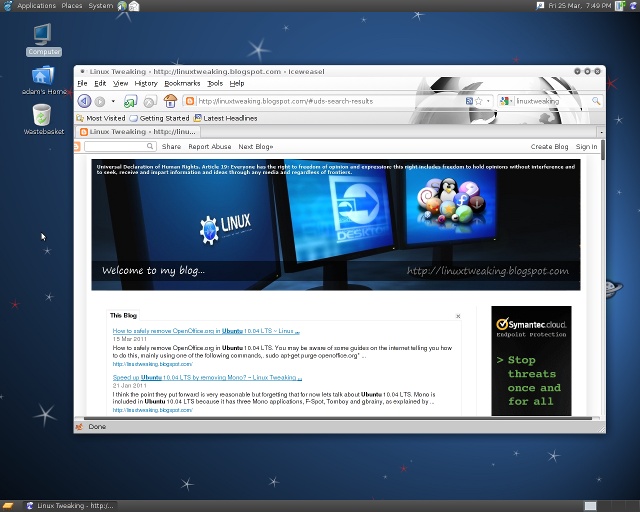This screenshot has width=640, height=512.
Task: Click Share on the Blogger navbar
Action: tap(171, 147)
